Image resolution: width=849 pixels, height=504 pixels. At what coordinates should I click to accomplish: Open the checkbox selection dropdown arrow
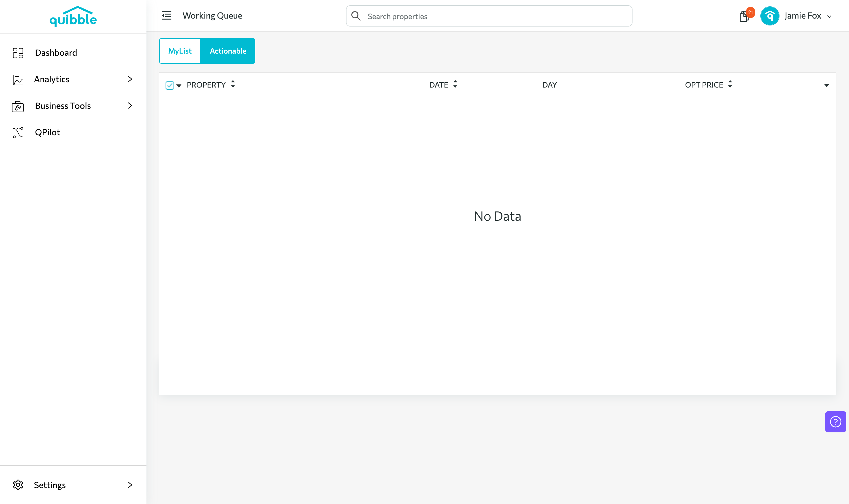[x=179, y=86]
